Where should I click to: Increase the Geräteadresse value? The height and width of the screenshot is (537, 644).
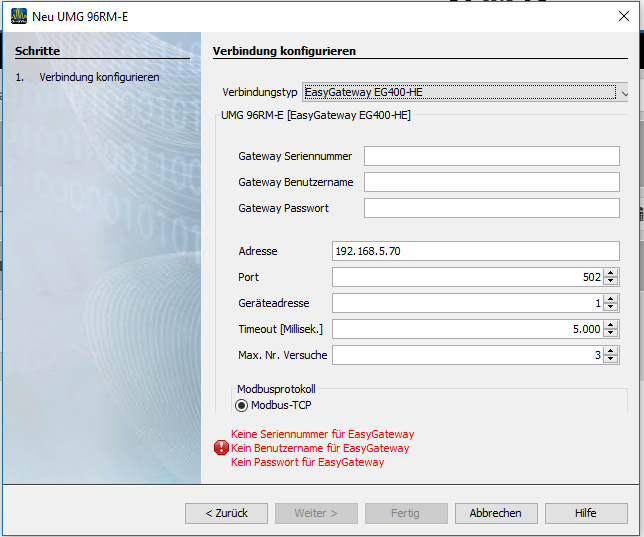[x=611, y=299]
